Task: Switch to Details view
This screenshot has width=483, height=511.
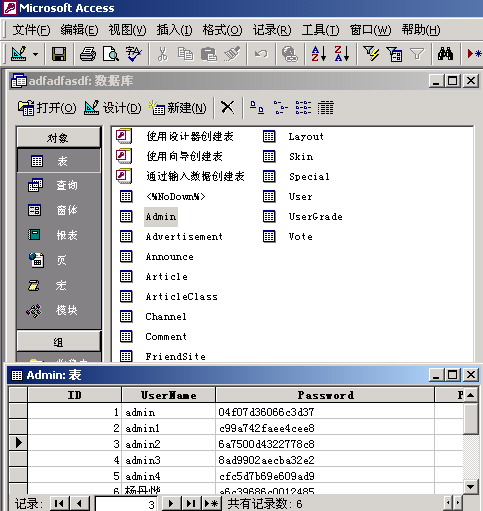Action: [x=326, y=107]
